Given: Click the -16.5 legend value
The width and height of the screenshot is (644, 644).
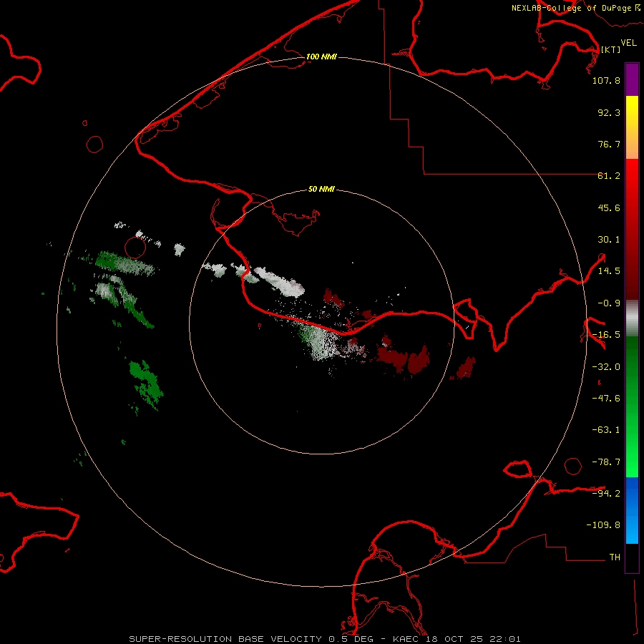Looking at the screenshot, I should pos(606,335).
